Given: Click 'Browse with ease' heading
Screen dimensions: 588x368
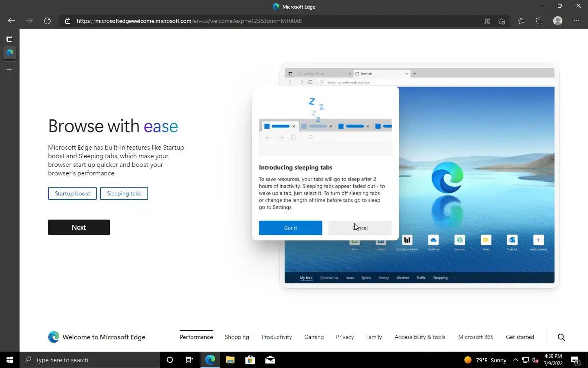Looking at the screenshot, I should [113, 126].
